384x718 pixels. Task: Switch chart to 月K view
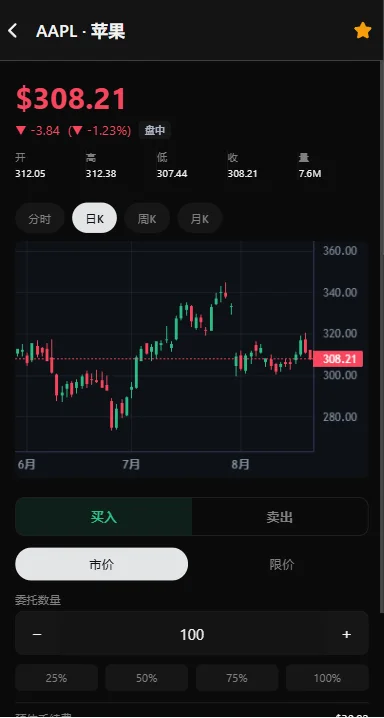coord(200,218)
